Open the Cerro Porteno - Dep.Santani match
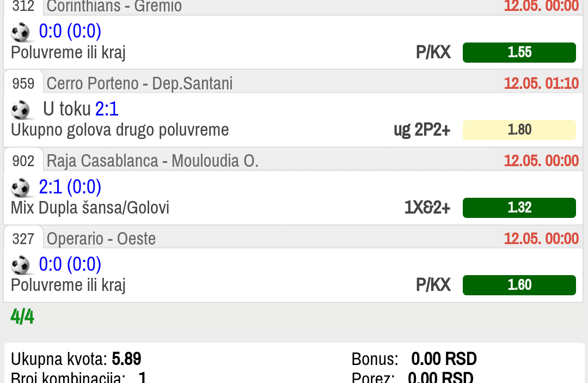588x383 pixels. point(139,83)
